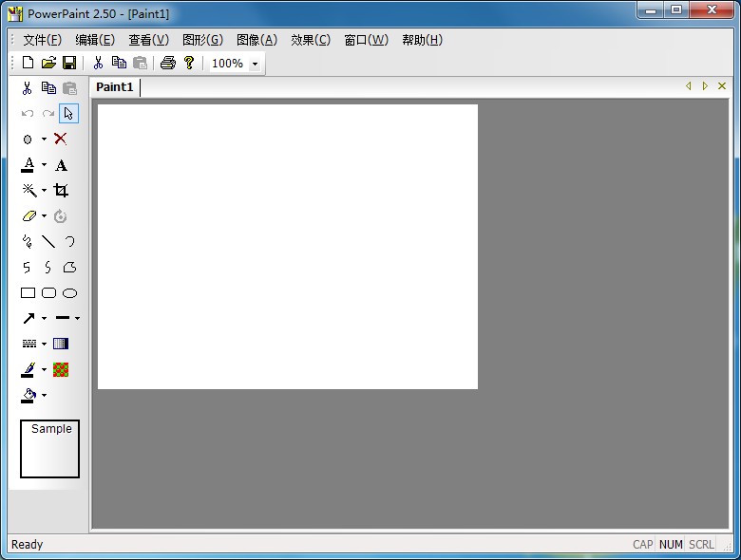This screenshot has width=741, height=560.
Task: Click the scissors icon next to the Save icon
Action: pyautogui.click(x=98, y=63)
